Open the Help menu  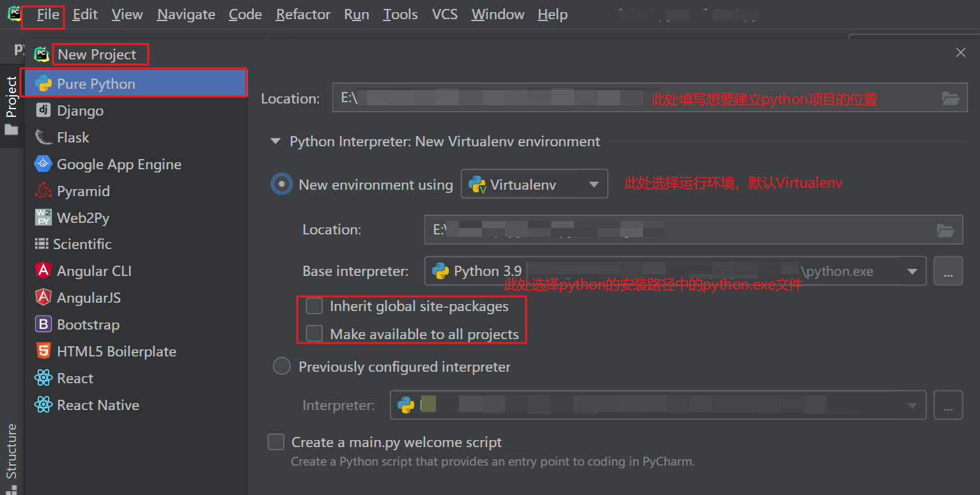[x=552, y=14]
